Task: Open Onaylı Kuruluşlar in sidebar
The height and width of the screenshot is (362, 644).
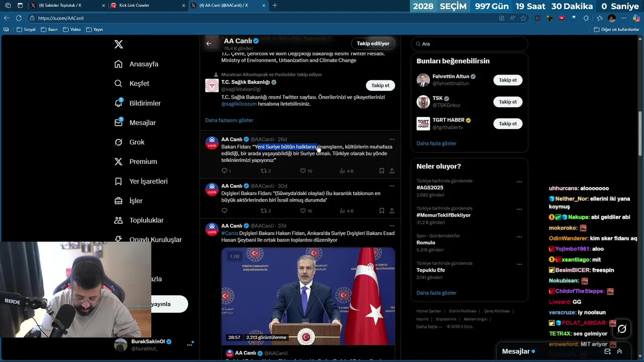Action: tap(148, 240)
